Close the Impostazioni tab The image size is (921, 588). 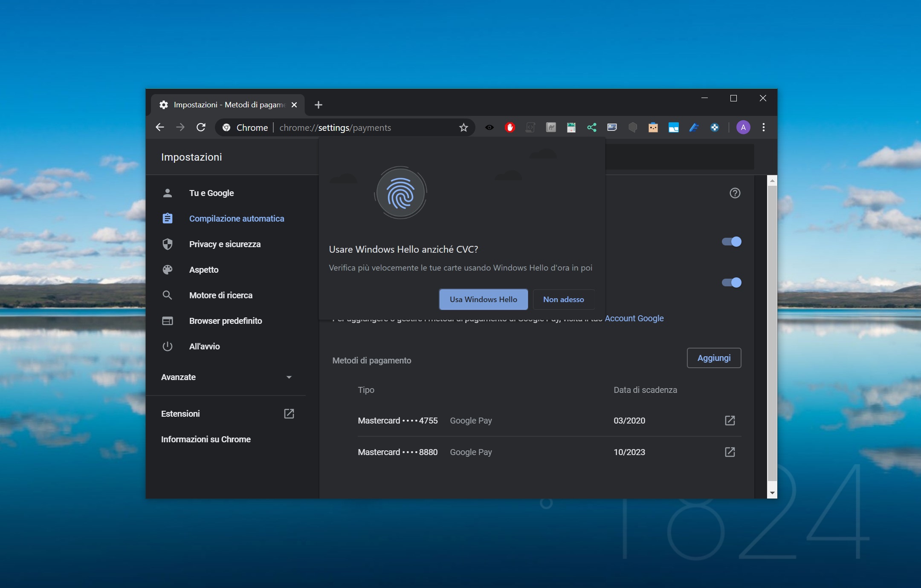(x=294, y=105)
